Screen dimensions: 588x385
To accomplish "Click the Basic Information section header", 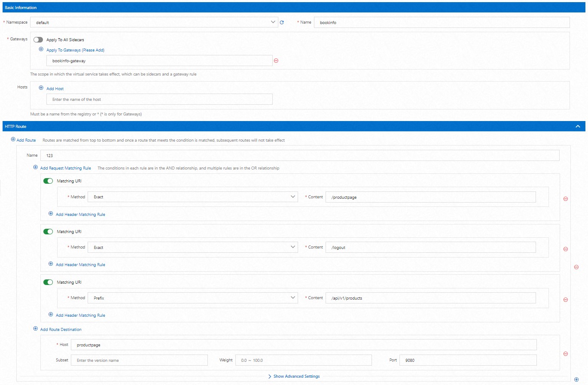I will [x=294, y=7].
